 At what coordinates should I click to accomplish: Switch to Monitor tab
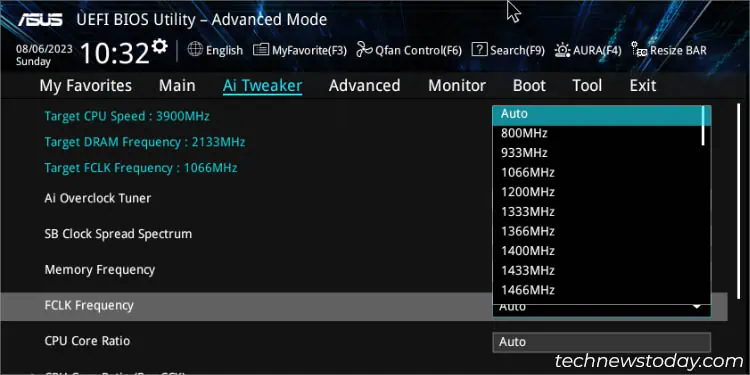pos(457,86)
